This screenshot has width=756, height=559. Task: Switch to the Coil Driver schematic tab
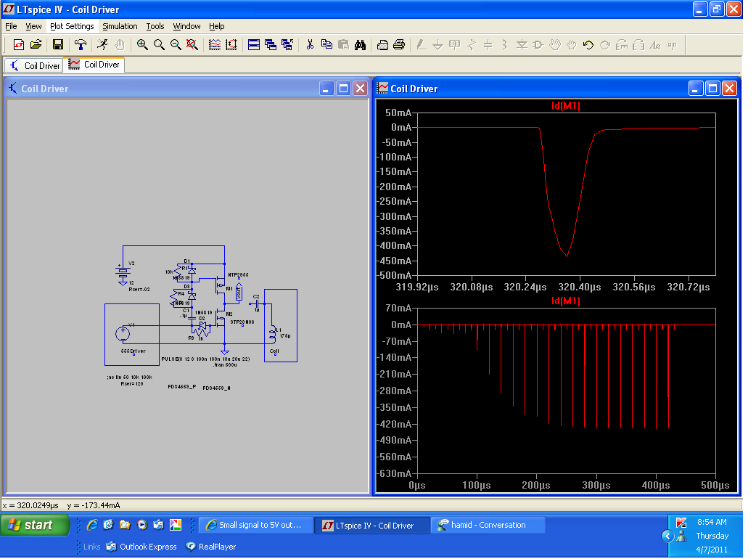(x=34, y=65)
